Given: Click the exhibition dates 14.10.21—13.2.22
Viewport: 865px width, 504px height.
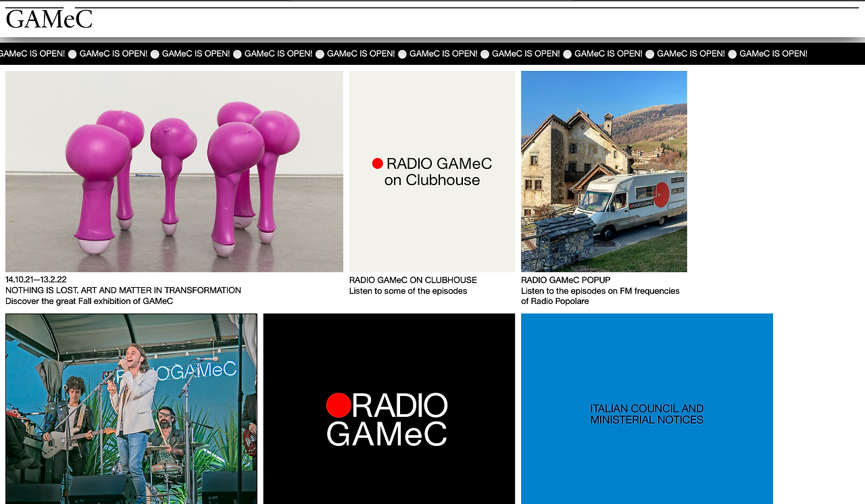Looking at the screenshot, I should (36, 280).
